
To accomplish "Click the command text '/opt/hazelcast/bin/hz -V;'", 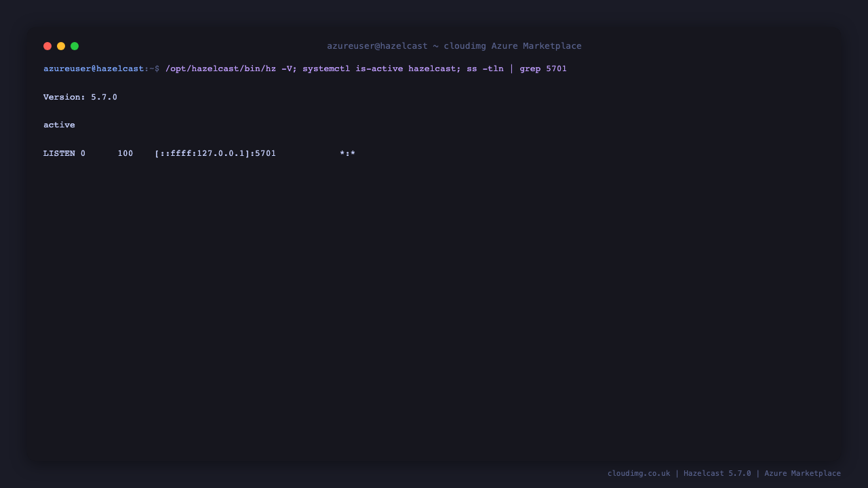I will pyautogui.click(x=231, y=68).
